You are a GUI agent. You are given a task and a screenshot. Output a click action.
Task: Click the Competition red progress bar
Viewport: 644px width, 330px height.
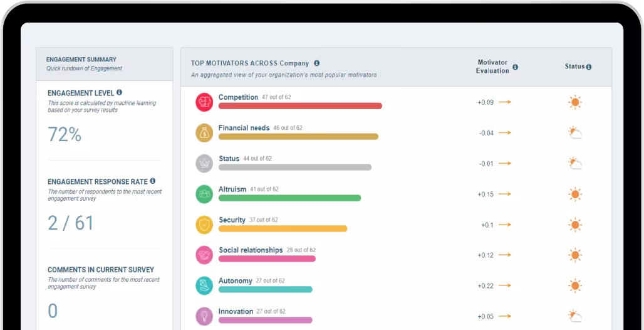click(x=300, y=106)
